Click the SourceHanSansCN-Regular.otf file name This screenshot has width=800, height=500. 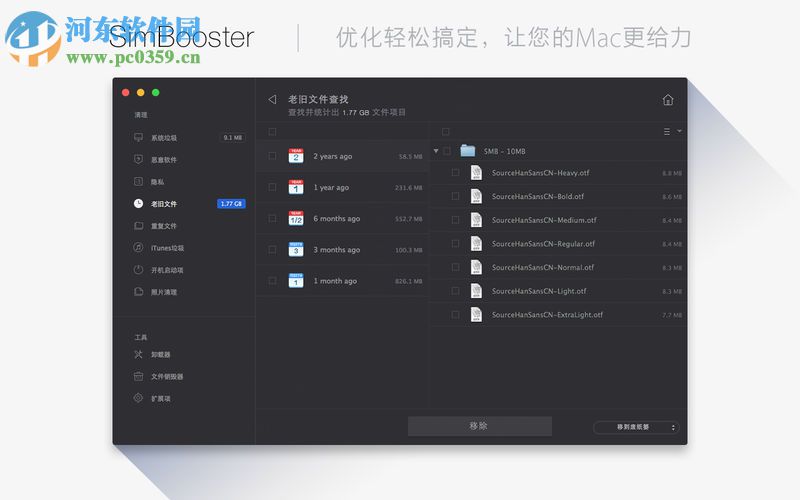click(x=543, y=244)
